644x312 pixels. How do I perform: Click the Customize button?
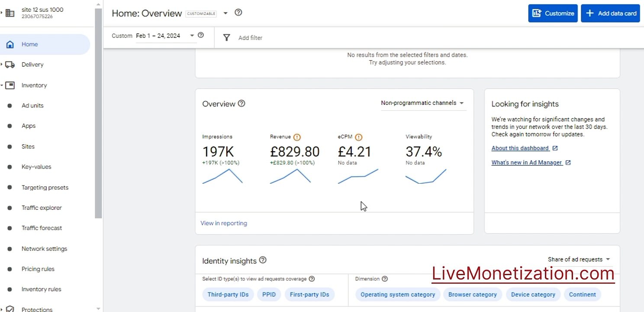click(x=553, y=13)
